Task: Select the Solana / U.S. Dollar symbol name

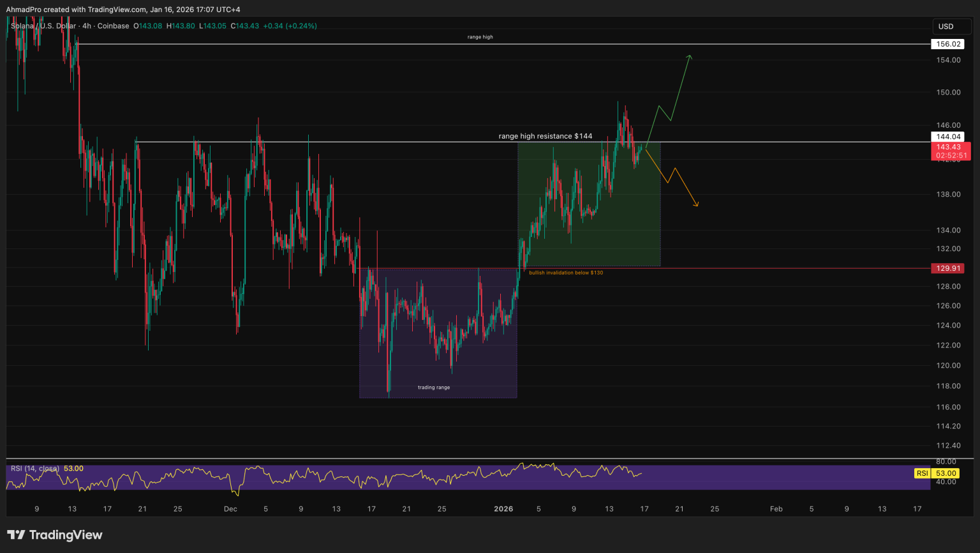Action: (x=43, y=26)
